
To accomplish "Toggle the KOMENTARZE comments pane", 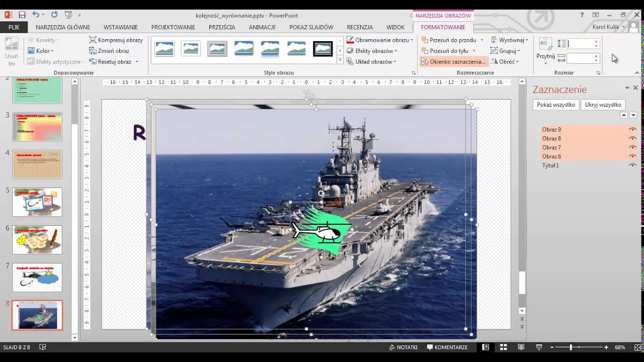I will [x=448, y=347].
